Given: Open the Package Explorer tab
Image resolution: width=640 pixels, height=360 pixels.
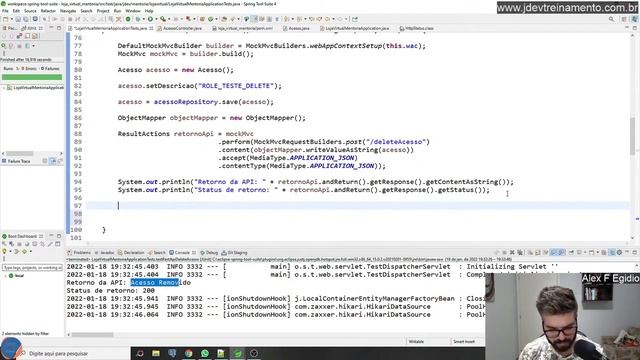Looking at the screenshot, I should click(x=10, y=28).
